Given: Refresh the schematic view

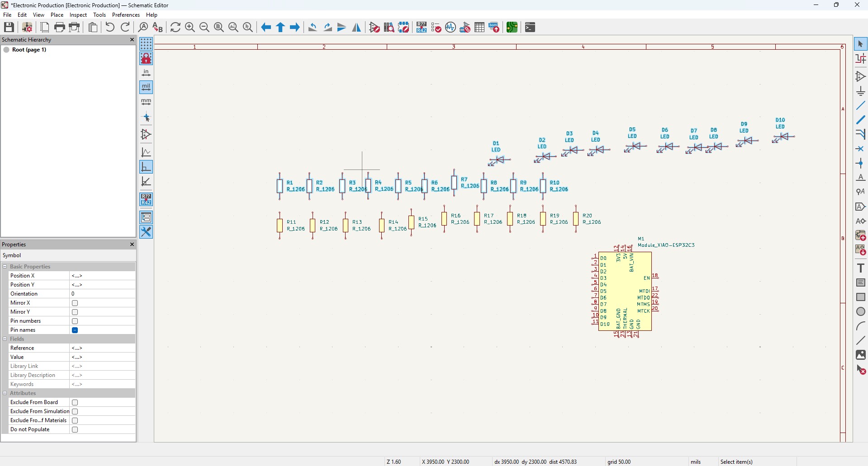Looking at the screenshot, I should [x=175, y=27].
